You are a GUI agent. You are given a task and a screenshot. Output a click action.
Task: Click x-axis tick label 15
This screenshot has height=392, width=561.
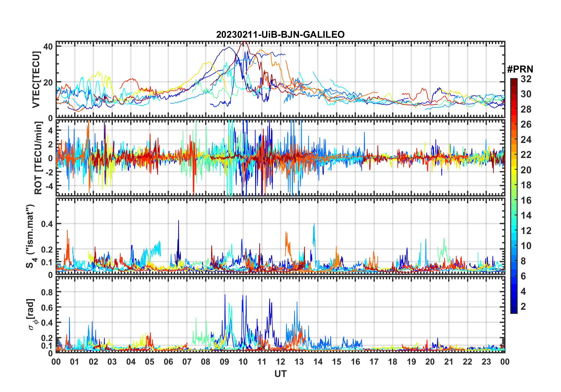(337, 362)
